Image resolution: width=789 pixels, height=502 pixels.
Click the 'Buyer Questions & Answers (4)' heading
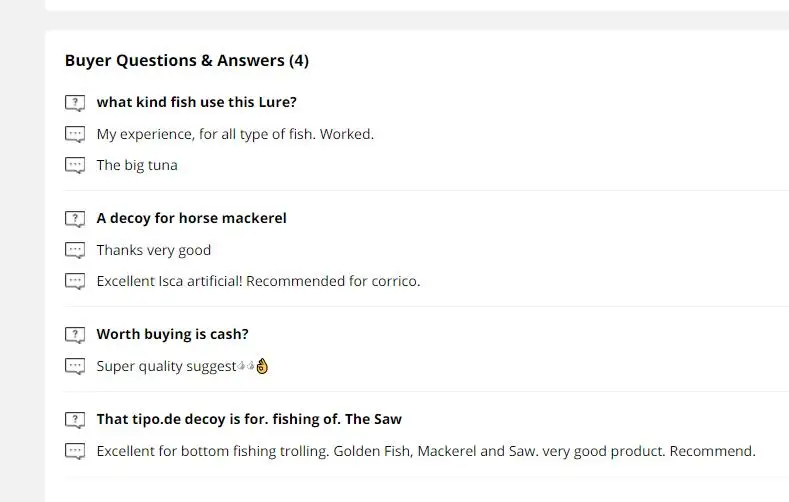point(187,60)
